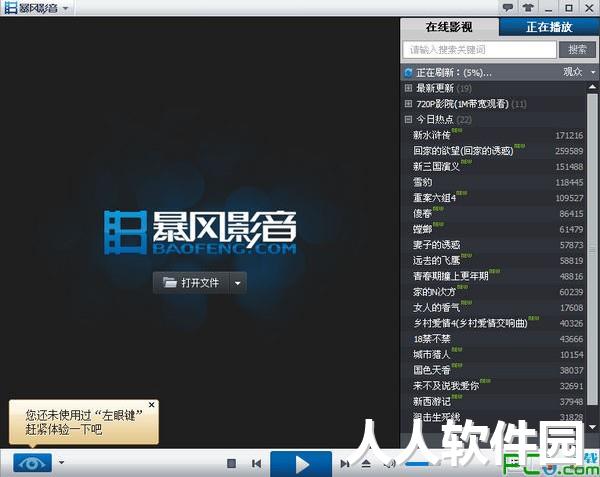This screenshot has width=600, height=477.
Task: Open the feedback chat bubble icon
Action: point(508,7)
